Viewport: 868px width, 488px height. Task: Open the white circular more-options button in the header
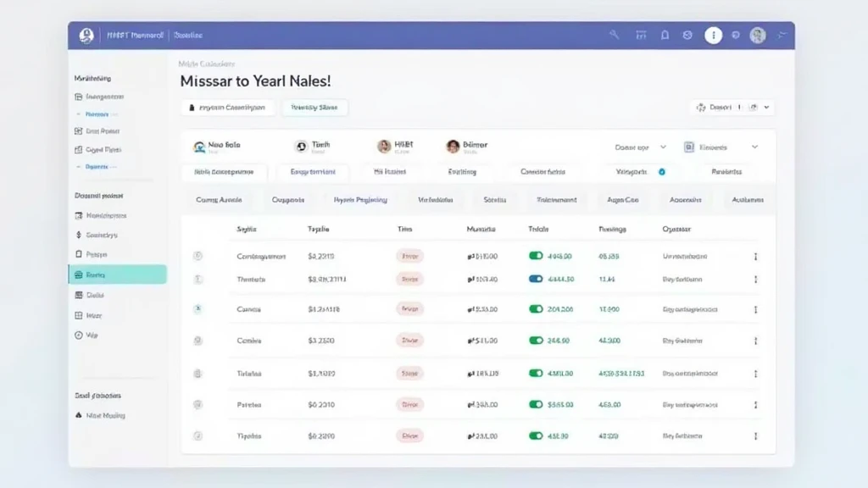click(713, 36)
